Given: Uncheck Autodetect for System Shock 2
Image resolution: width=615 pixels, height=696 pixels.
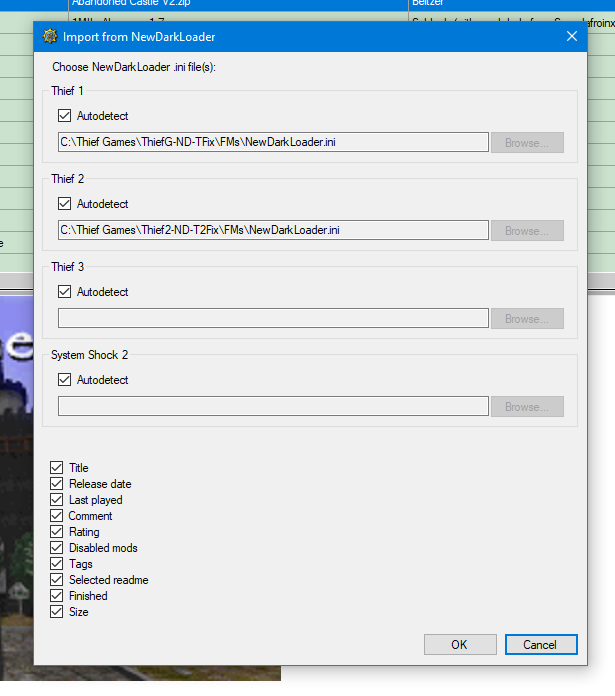Looking at the screenshot, I should [64, 380].
